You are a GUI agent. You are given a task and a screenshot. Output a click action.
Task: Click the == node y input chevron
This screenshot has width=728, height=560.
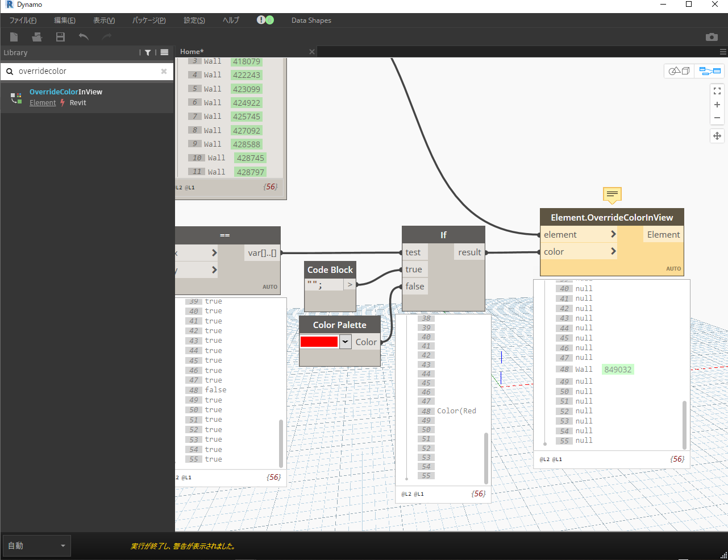click(214, 269)
